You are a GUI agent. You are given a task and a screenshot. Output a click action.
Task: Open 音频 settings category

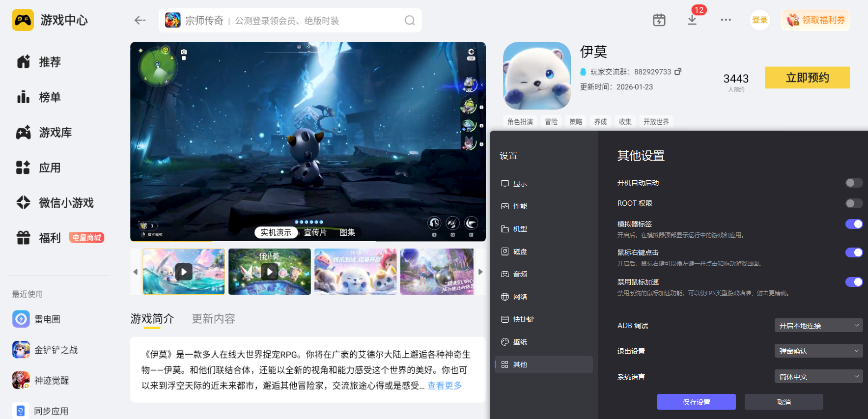pos(543,274)
